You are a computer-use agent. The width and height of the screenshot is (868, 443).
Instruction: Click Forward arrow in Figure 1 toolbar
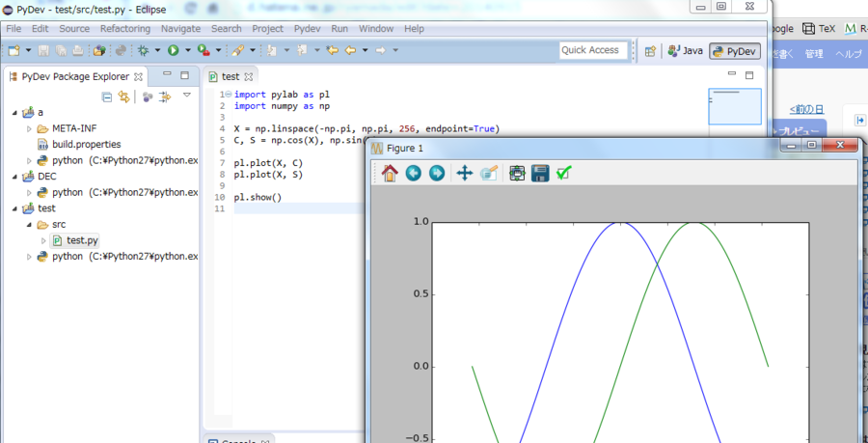(x=436, y=174)
